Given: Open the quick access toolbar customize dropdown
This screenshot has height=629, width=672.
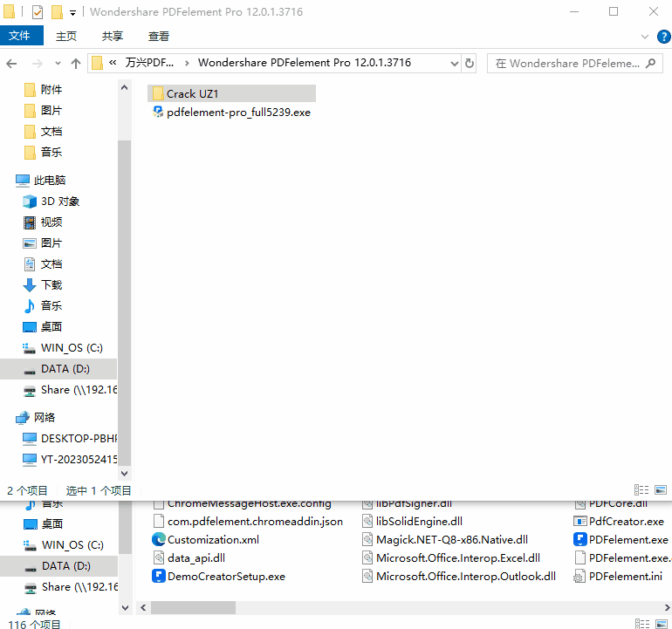Looking at the screenshot, I should 72,12.
